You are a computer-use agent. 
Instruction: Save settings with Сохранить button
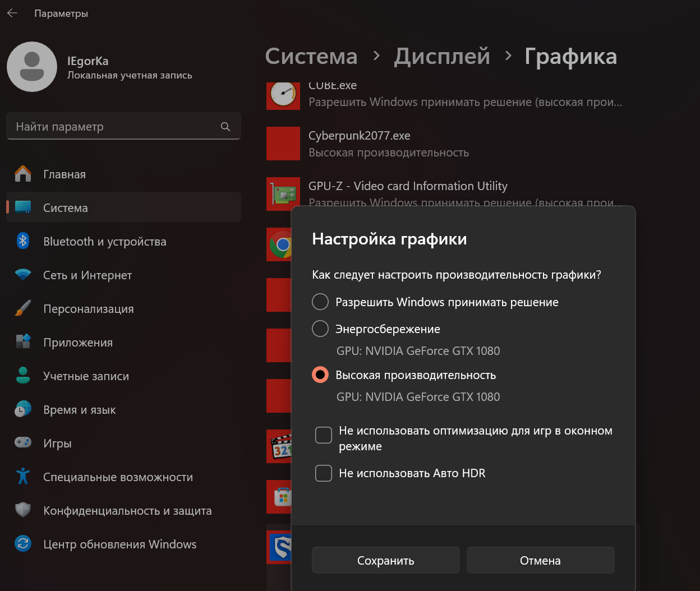386,560
